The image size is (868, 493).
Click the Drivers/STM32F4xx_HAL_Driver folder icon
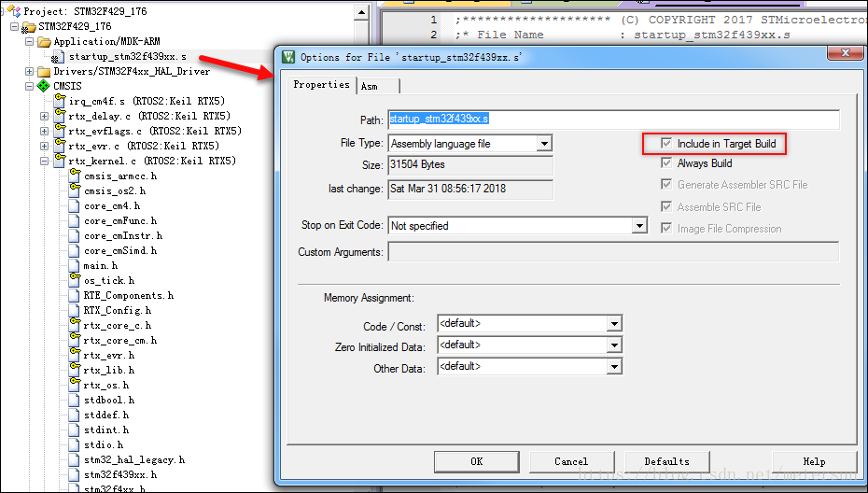[x=44, y=72]
